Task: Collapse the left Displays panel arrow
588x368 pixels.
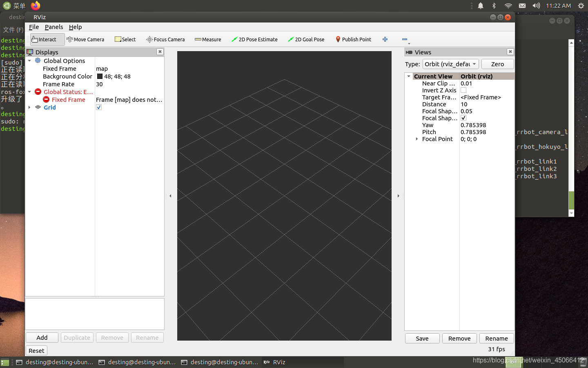Action: click(170, 196)
